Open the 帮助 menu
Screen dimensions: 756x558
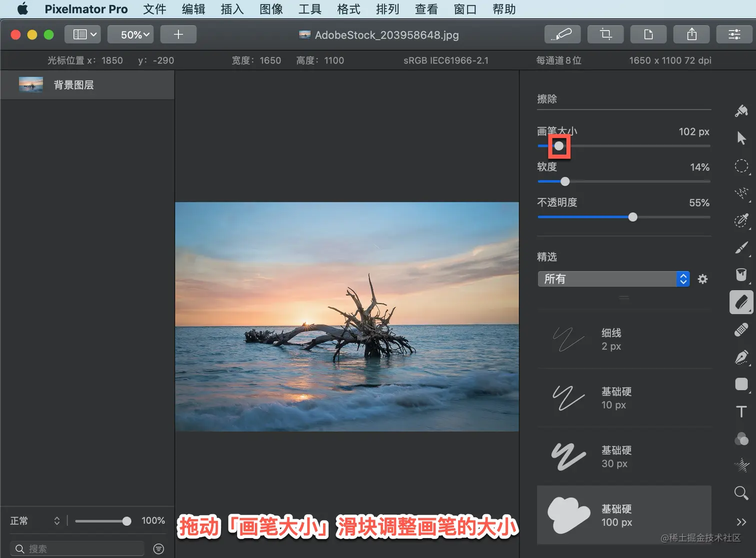pos(504,9)
